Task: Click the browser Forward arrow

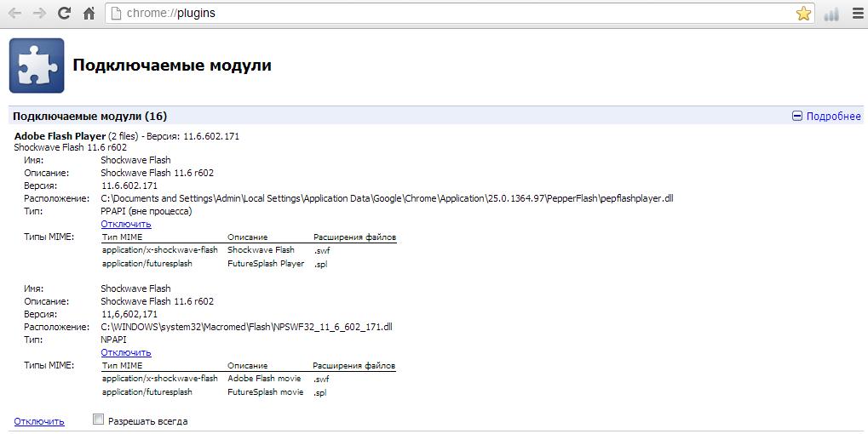Action: coord(39,14)
